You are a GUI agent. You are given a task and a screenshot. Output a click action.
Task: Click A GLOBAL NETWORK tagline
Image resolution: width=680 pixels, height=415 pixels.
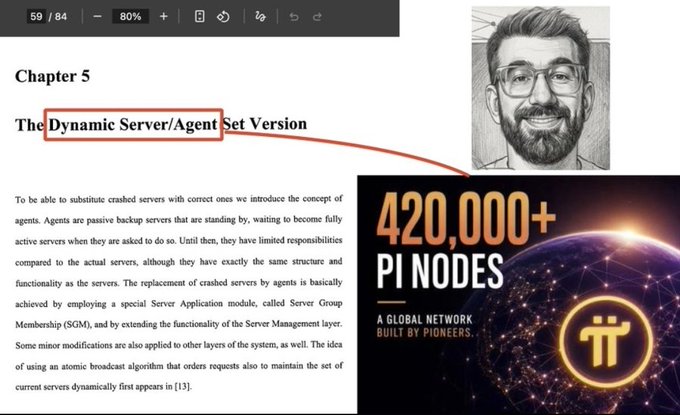(425, 320)
